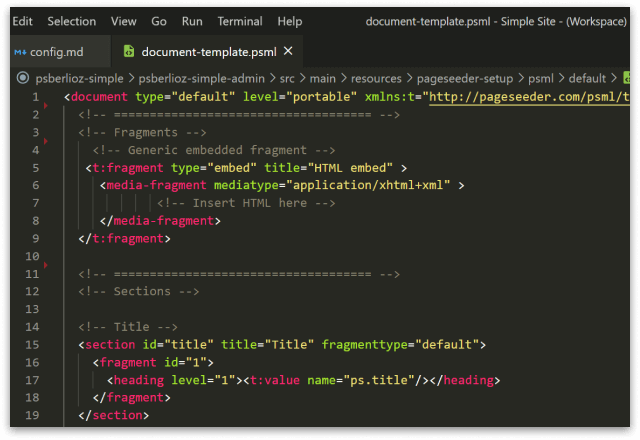
Task: Switch to the config.md tab
Action: pyautogui.click(x=53, y=51)
